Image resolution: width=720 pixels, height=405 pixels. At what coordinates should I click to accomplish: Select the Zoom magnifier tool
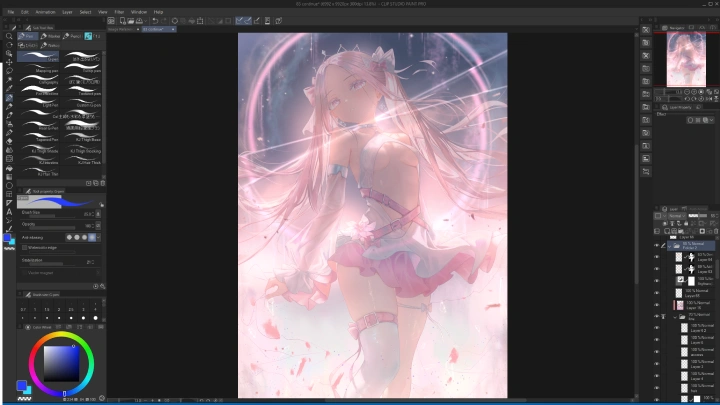[9, 36]
